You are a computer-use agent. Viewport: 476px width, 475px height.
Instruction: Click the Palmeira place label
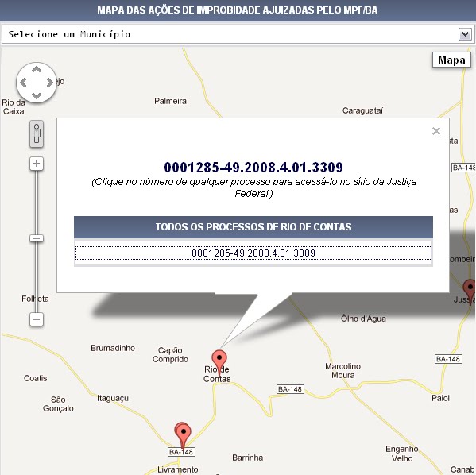coord(170,101)
